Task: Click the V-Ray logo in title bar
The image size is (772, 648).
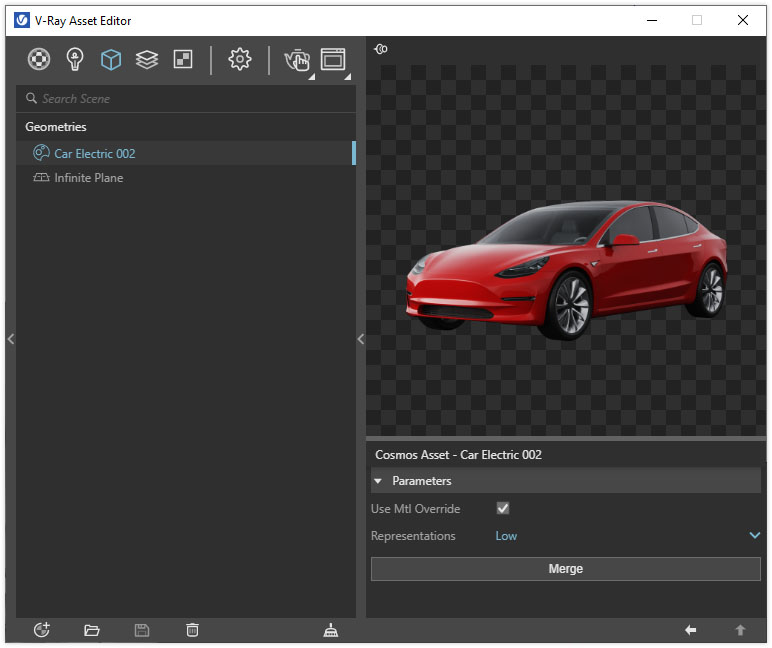Action: coord(22,20)
